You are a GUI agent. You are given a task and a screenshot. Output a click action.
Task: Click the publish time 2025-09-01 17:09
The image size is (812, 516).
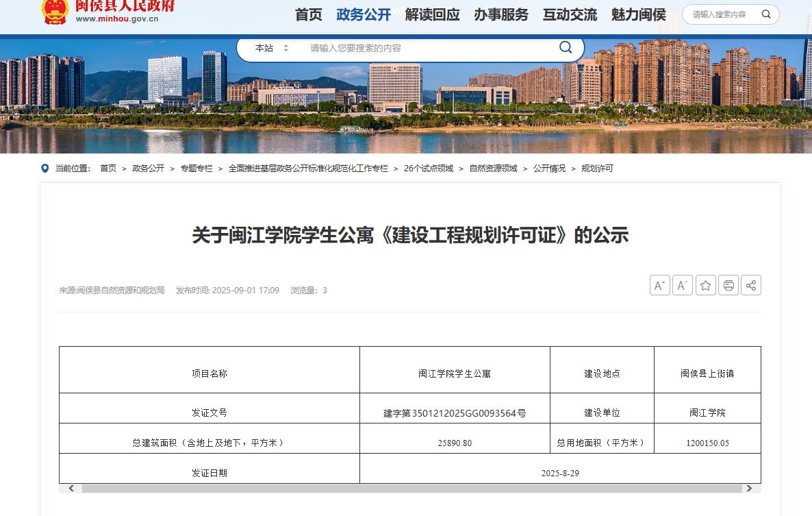227,290
